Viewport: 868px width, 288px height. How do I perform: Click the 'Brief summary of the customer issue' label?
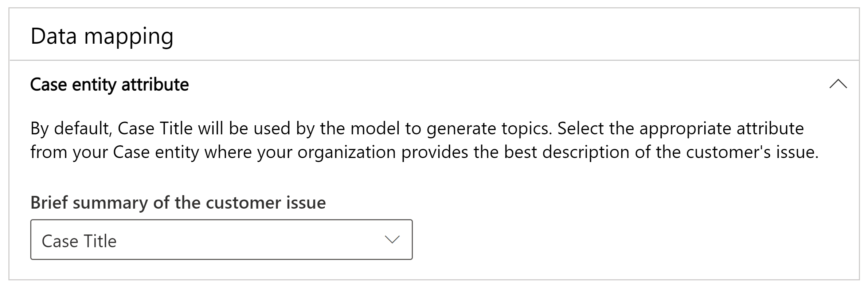(x=178, y=202)
